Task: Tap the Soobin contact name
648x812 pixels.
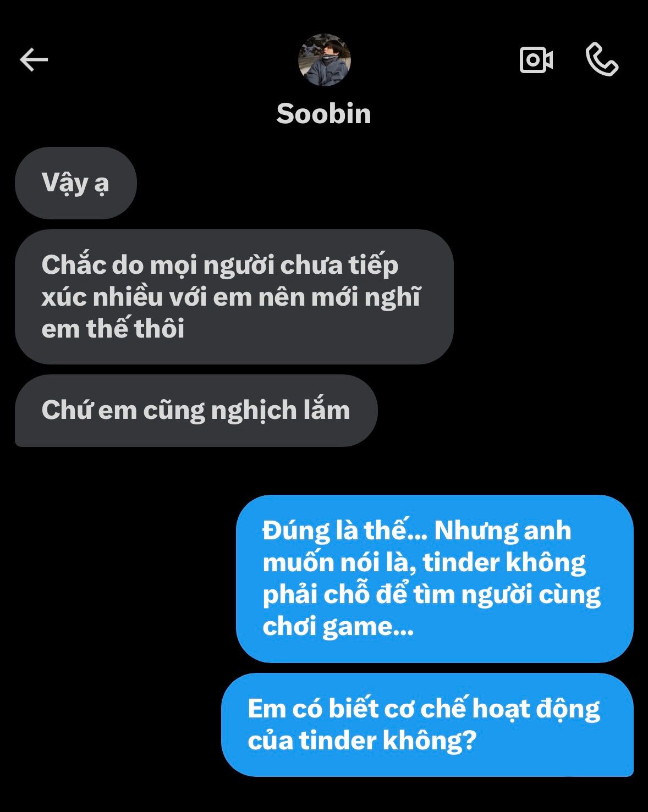Action: click(323, 113)
